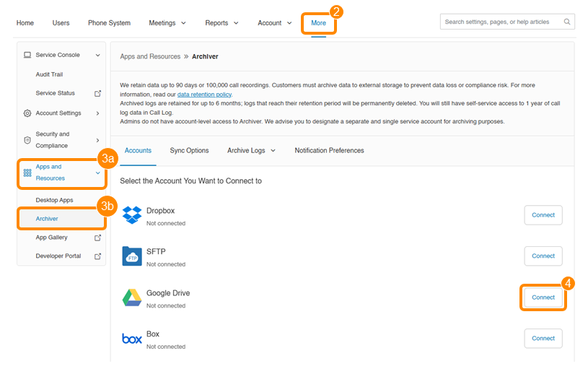The height and width of the screenshot is (374, 588).
Task: Select Archiver in the sidebar
Action: [47, 219]
